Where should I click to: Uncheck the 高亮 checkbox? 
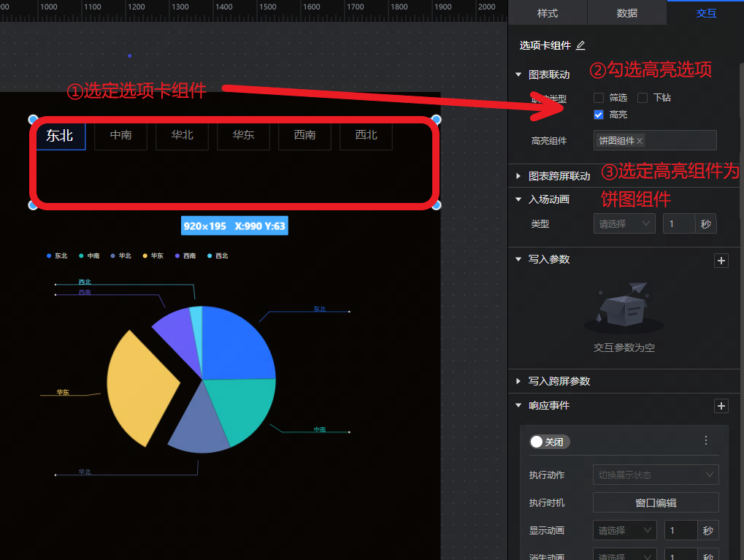pyautogui.click(x=599, y=115)
